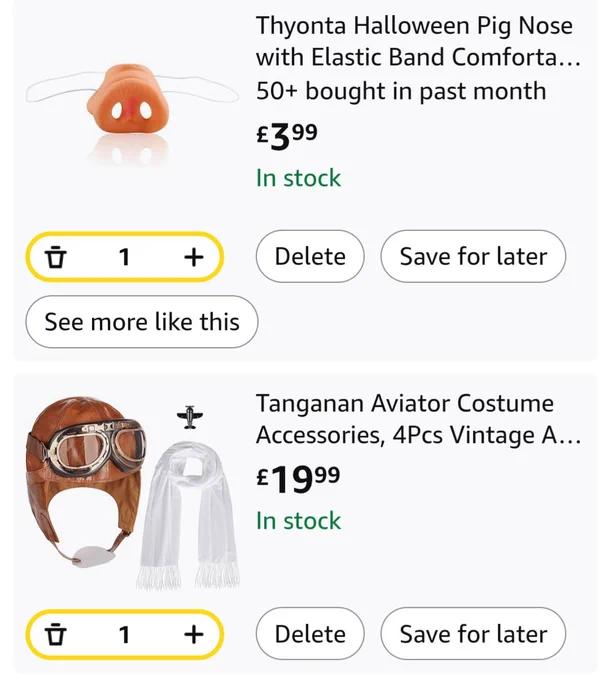
Task: Increase Aviator Costume quantity with plus icon
Action: [x=193, y=634]
